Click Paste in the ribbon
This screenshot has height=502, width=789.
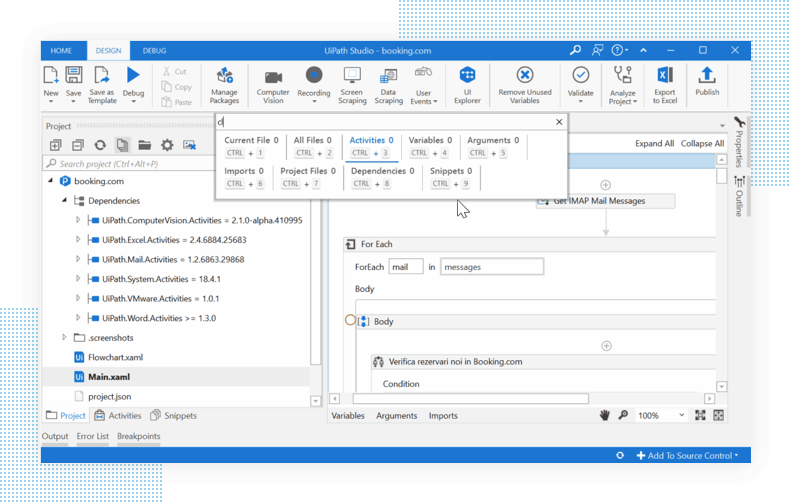click(177, 102)
